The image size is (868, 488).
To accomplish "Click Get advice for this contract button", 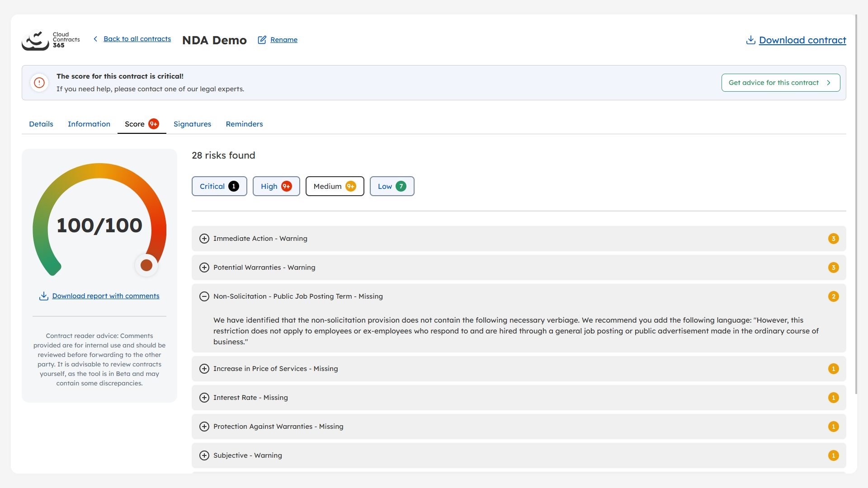I will pyautogui.click(x=780, y=83).
